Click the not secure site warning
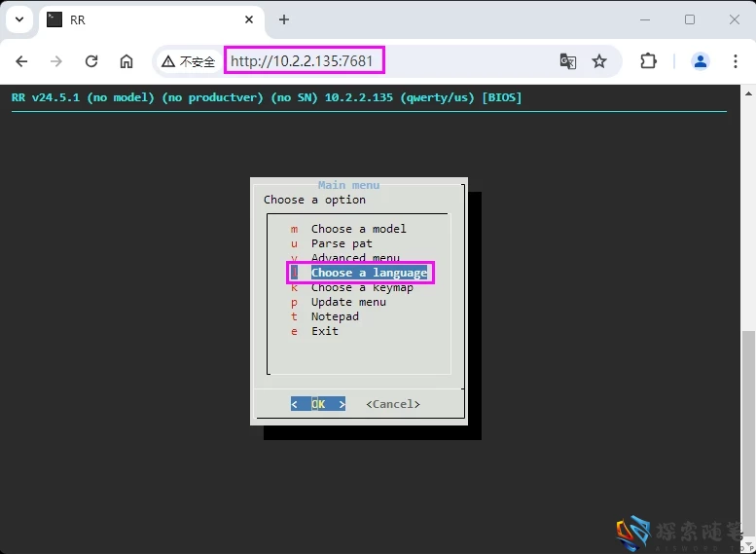The image size is (756, 554). pos(188,61)
